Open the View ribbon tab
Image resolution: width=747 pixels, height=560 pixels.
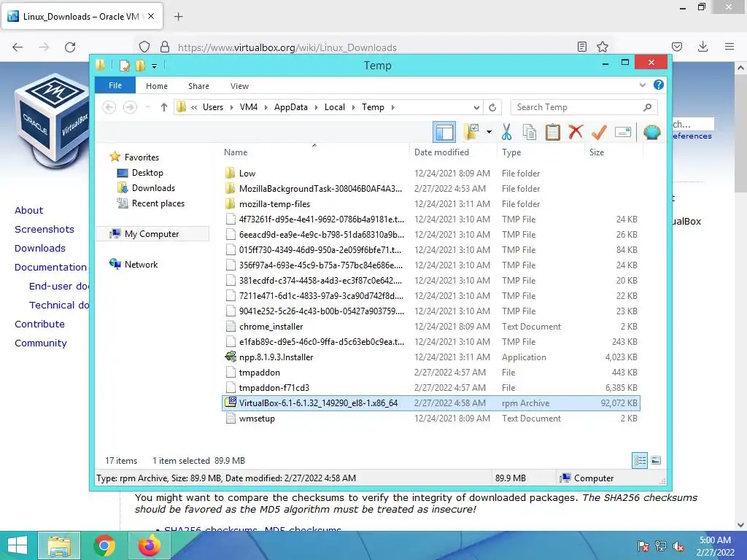[x=239, y=86]
